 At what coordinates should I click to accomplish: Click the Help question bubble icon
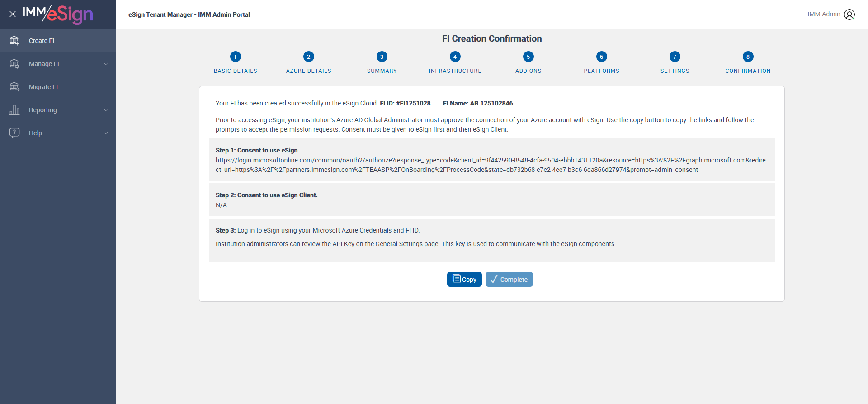click(14, 133)
